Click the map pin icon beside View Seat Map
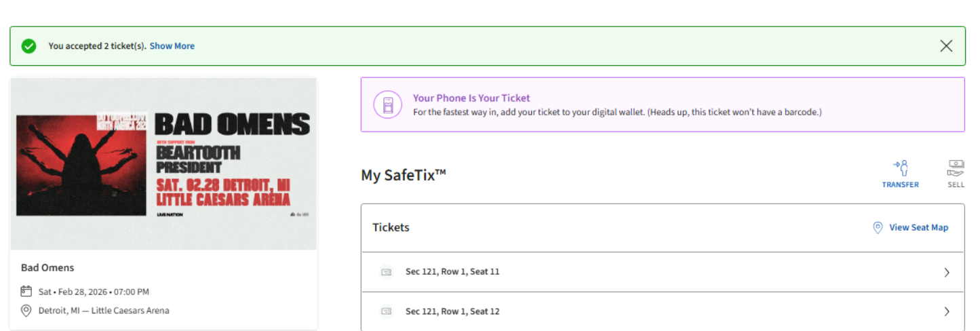 pyautogui.click(x=878, y=228)
